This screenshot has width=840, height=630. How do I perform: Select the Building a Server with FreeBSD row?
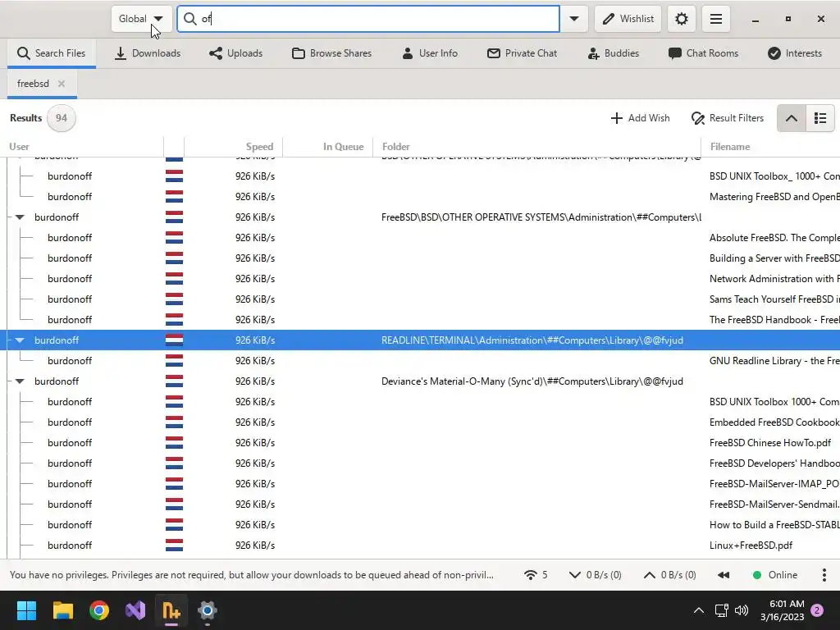(x=420, y=258)
